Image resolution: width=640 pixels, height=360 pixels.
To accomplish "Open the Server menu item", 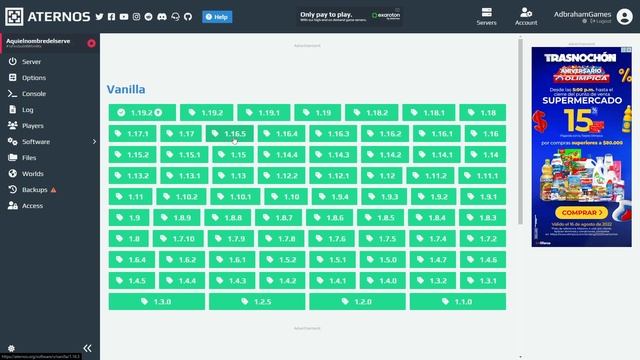I will (x=50, y=62).
